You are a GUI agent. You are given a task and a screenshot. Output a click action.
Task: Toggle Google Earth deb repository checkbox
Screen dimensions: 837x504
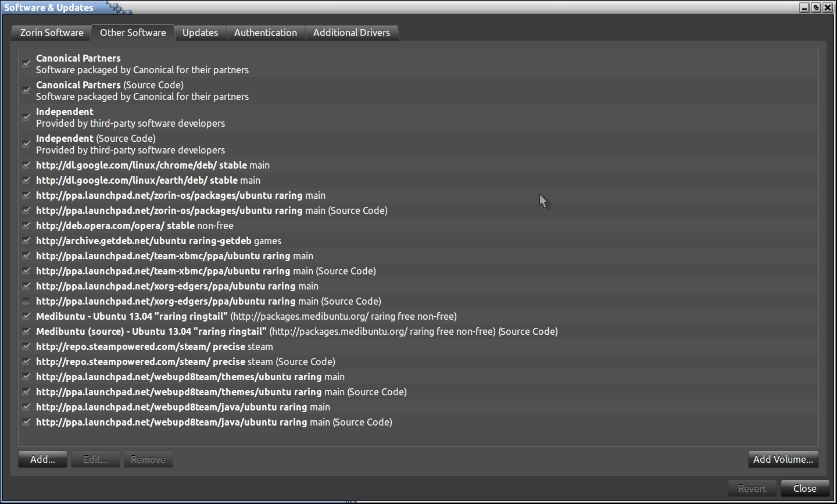click(x=26, y=180)
